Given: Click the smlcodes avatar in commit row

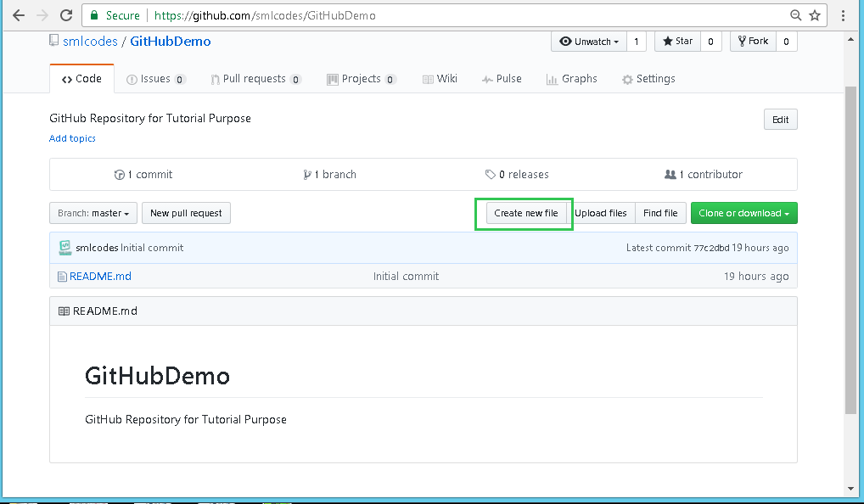Looking at the screenshot, I should [x=65, y=248].
